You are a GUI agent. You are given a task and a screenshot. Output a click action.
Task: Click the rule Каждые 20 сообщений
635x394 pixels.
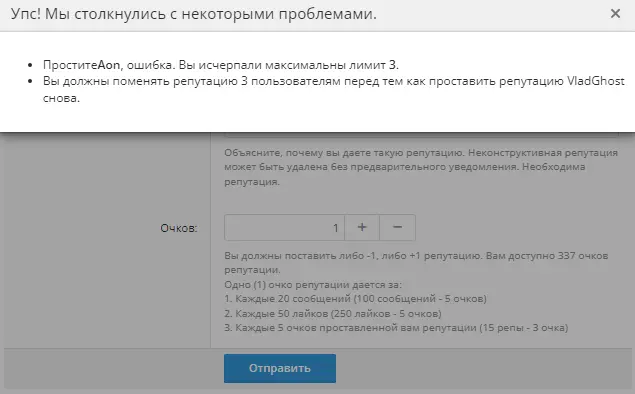click(356, 299)
